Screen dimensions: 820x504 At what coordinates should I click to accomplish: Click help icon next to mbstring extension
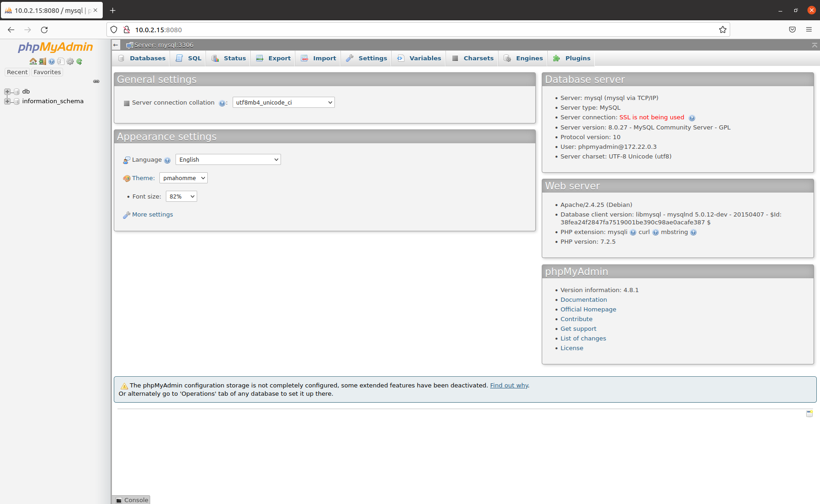pyautogui.click(x=693, y=233)
